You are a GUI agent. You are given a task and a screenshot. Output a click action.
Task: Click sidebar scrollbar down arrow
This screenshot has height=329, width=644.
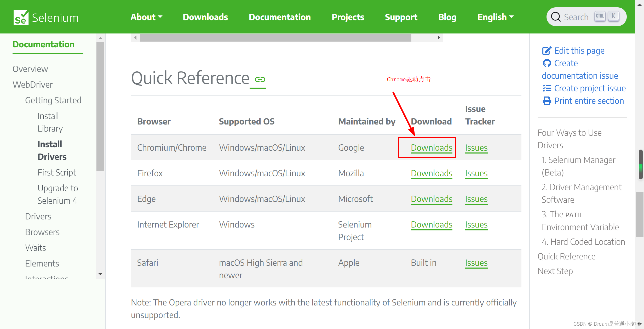(x=100, y=274)
